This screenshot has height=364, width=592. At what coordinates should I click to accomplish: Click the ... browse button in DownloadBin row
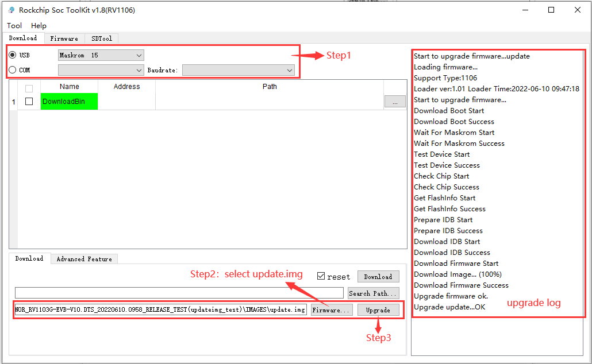(395, 102)
